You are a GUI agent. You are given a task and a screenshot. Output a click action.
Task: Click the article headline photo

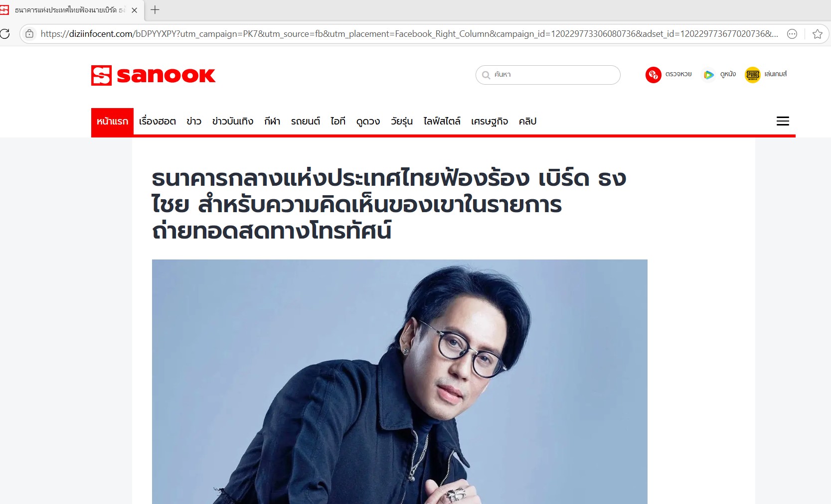pos(400,381)
